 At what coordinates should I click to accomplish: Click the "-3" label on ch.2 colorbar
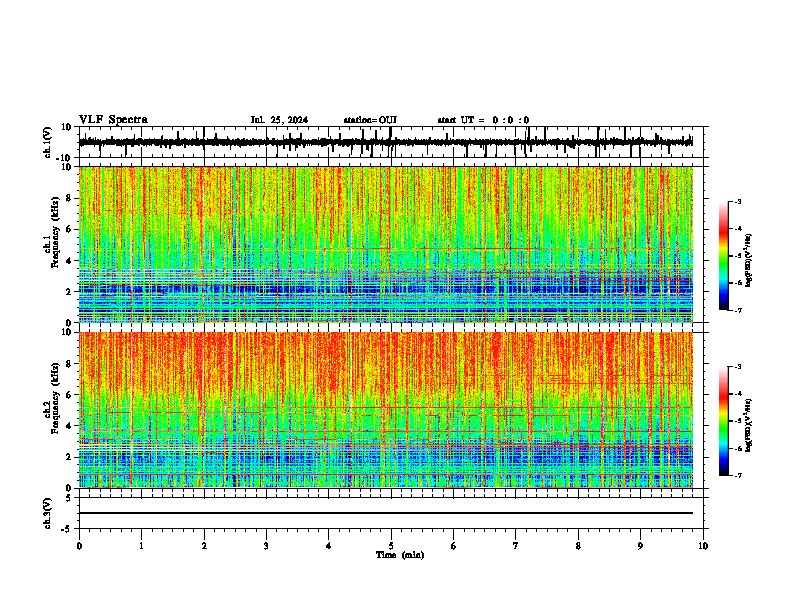pyautogui.click(x=737, y=367)
